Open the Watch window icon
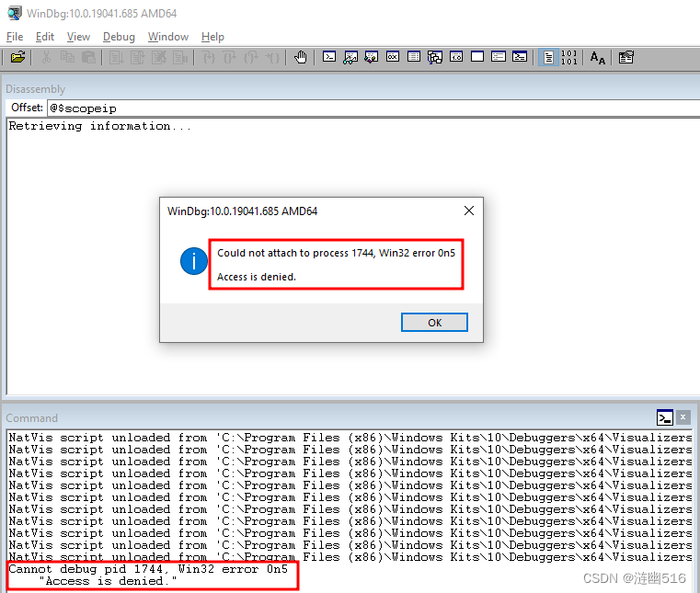 [350, 57]
